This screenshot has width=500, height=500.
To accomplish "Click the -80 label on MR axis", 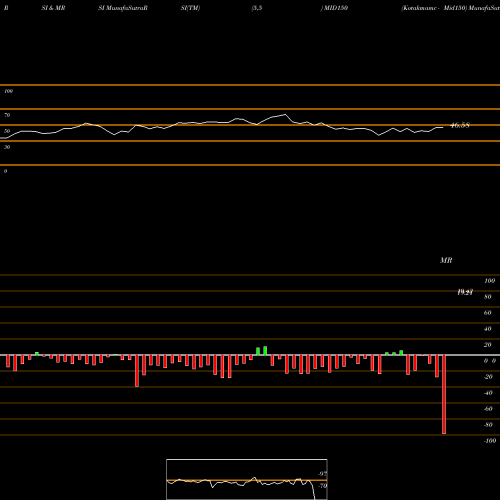I will (x=488, y=425).
